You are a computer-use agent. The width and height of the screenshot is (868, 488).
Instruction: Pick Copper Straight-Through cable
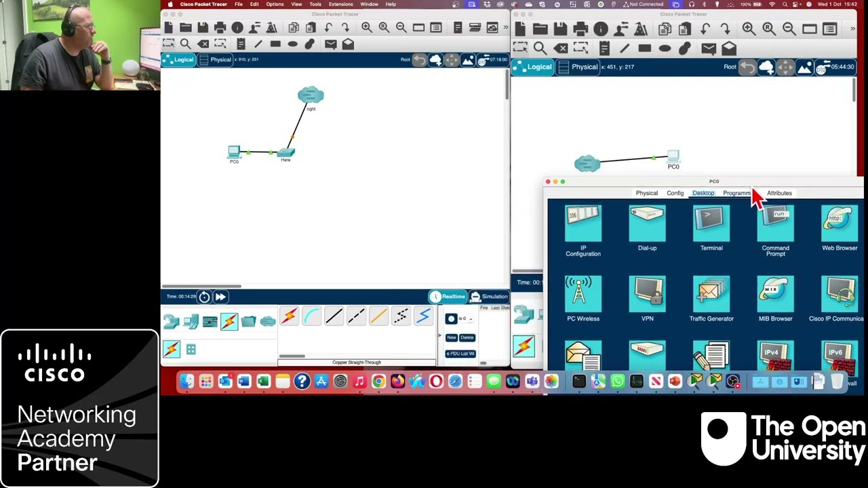(334, 316)
